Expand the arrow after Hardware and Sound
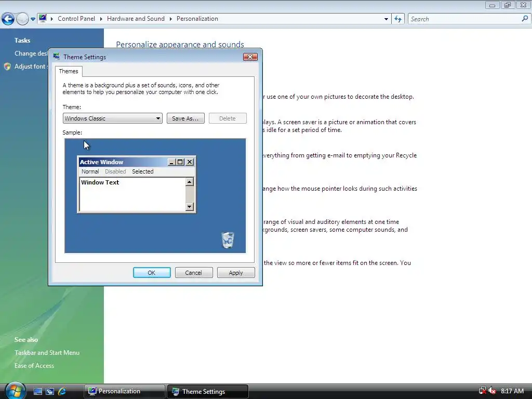The height and width of the screenshot is (399, 532). click(x=170, y=19)
